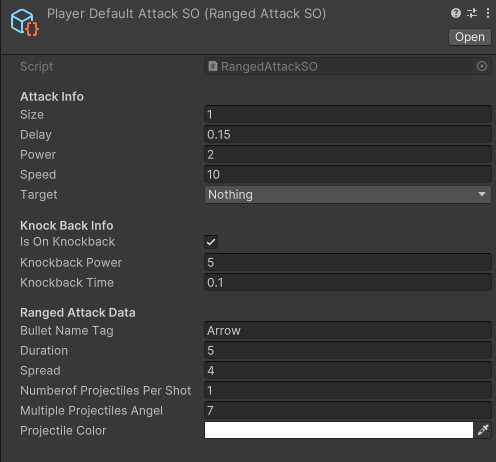Click the 'Script' property label
Viewport: 496px width, 462px height.
point(36,67)
